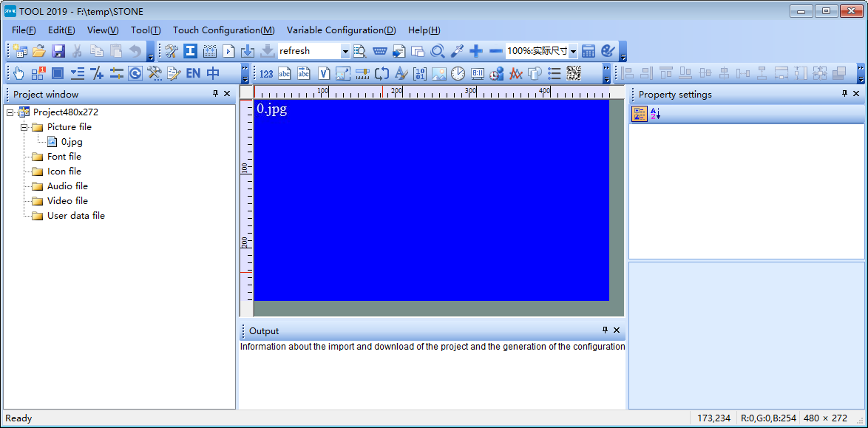The width and height of the screenshot is (868, 428).
Task: Sort properties alphabetically in Property settings
Action: tap(654, 114)
